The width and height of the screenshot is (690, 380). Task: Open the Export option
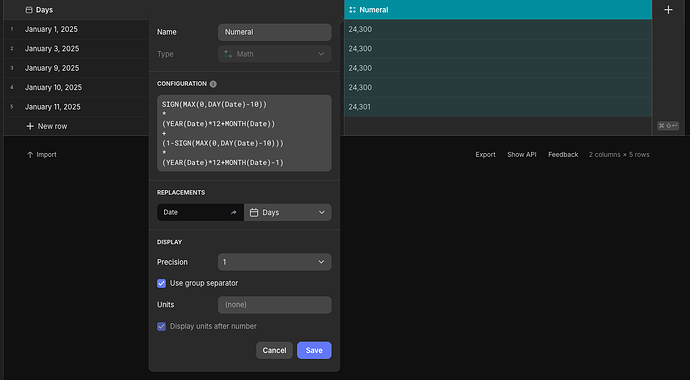(485, 155)
